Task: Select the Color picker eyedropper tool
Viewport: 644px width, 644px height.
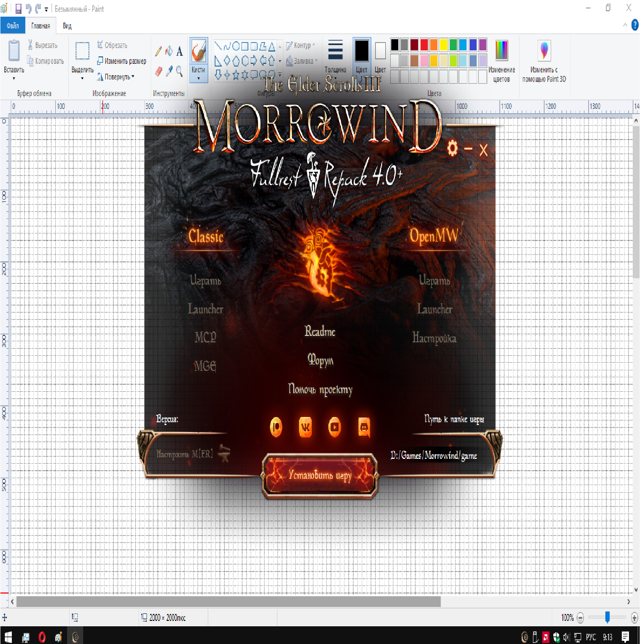Action: (x=169, y=71)
